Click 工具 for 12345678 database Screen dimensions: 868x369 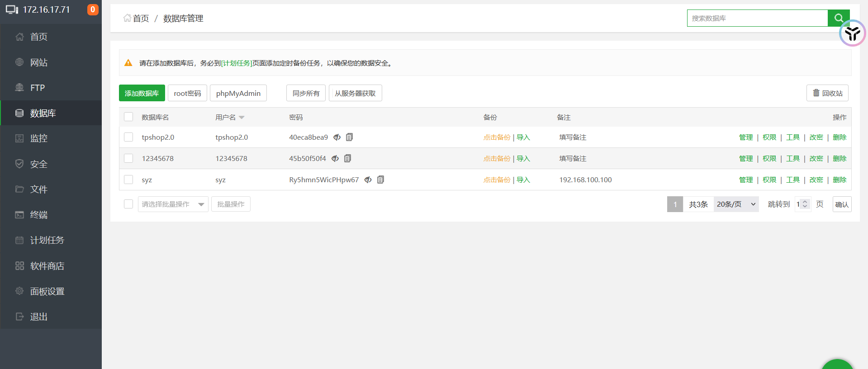pos(793,158)
